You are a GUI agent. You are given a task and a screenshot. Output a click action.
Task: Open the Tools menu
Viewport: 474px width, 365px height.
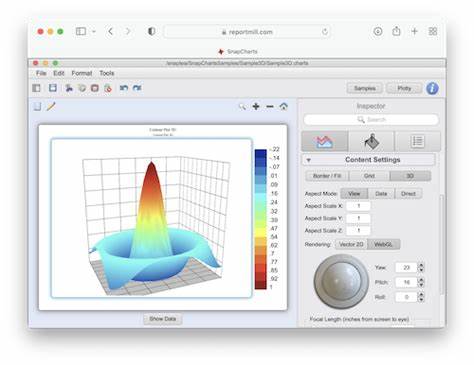(107, 73)
